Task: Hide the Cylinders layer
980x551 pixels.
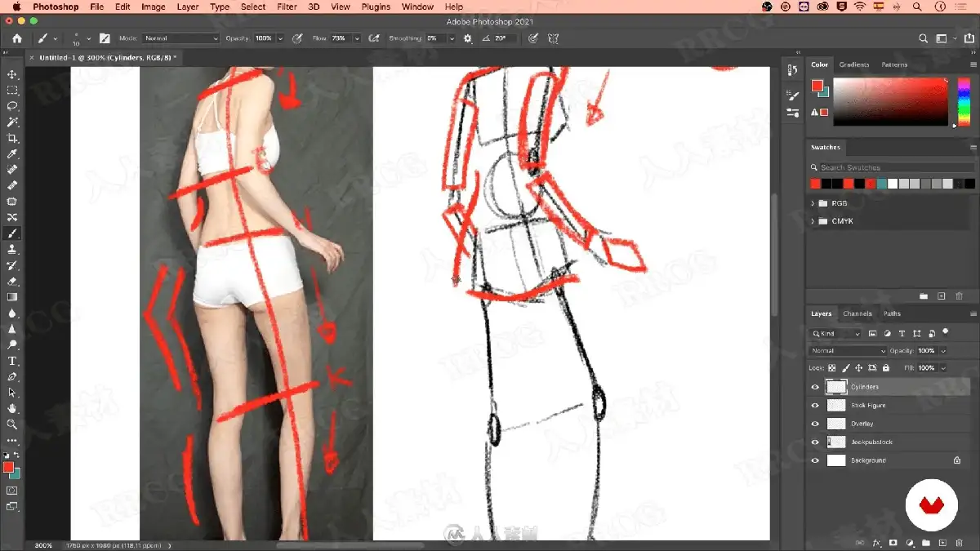Action: (814, 387)
